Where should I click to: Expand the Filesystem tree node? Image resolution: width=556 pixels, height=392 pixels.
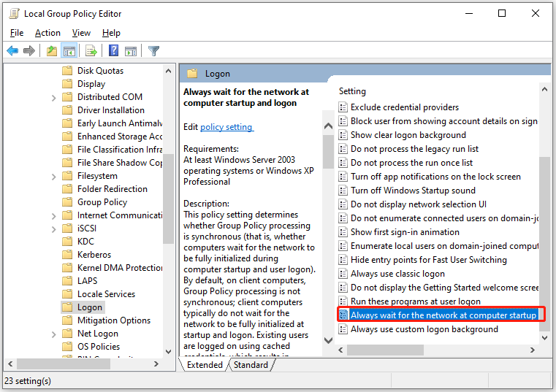(x=53, y=177)
